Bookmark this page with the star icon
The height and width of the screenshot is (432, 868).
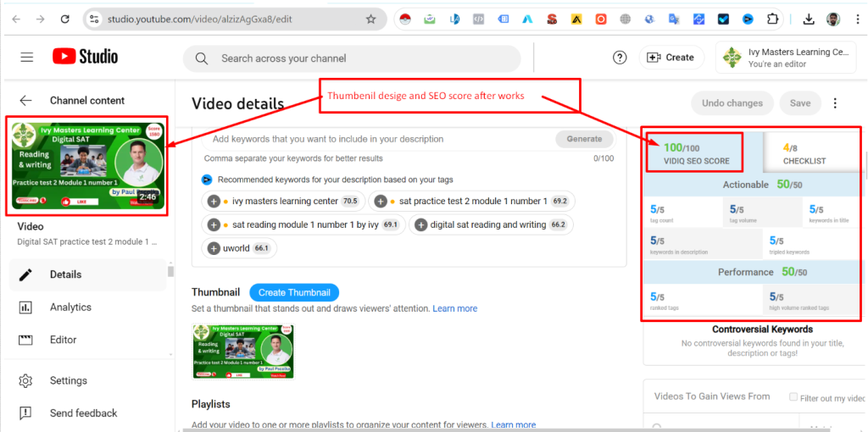(370, 19)
